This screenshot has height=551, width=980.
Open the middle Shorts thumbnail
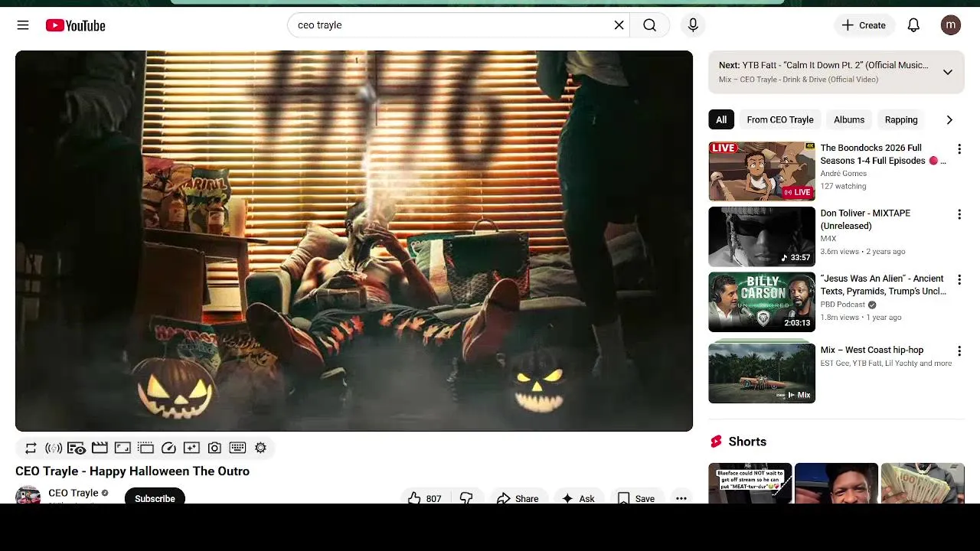click(836, 483)
